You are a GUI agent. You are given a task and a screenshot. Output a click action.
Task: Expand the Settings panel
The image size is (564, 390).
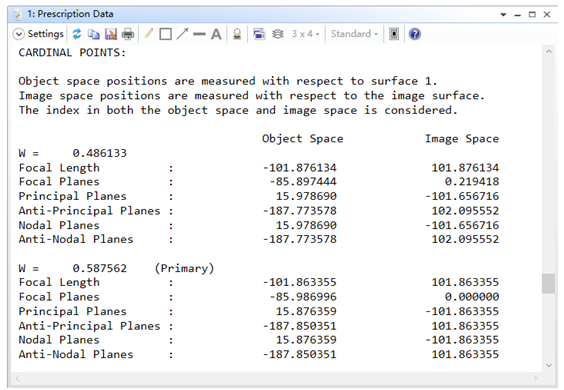tap(38, 34)
